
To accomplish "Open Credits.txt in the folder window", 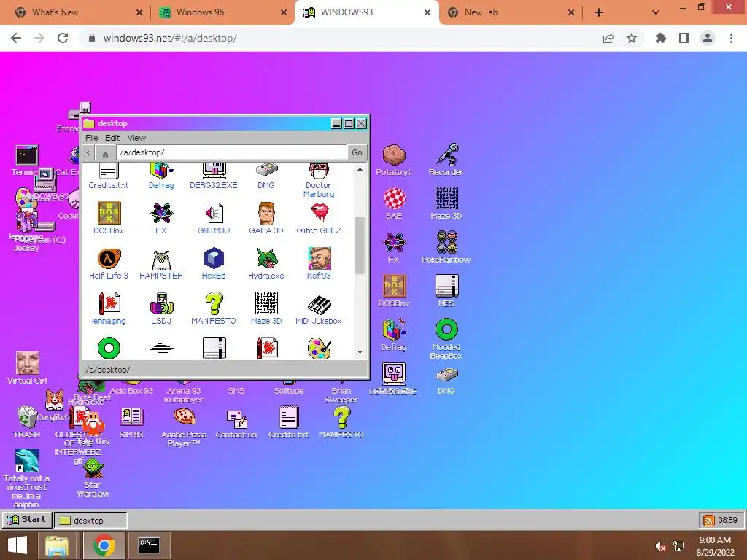I will [x=109, y=176].
